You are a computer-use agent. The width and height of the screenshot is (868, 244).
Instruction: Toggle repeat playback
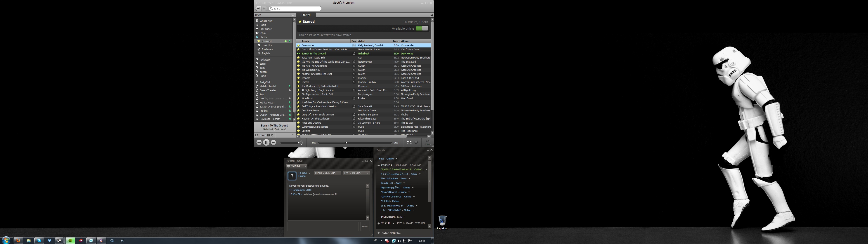pos(416,143)
